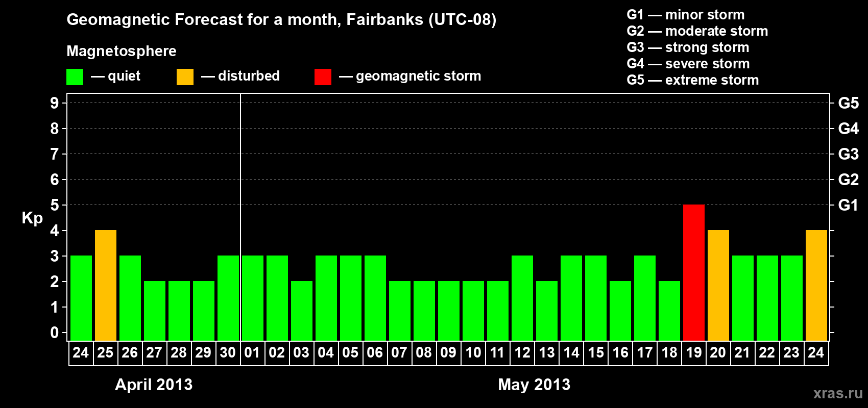Select the orange bar for May 20
Screen dimensions: 868x408
click(x=718, y=286)
